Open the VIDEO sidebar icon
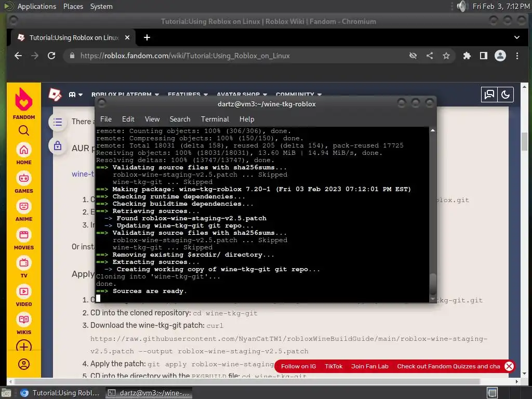Screen dimensions: 532x399 coord(24,291)
